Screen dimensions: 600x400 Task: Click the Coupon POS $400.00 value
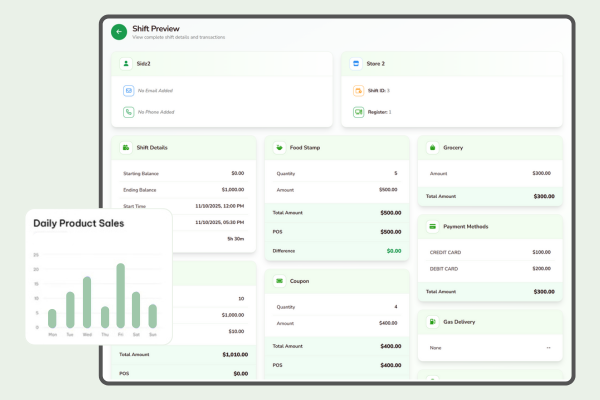[x=391, y=366]
